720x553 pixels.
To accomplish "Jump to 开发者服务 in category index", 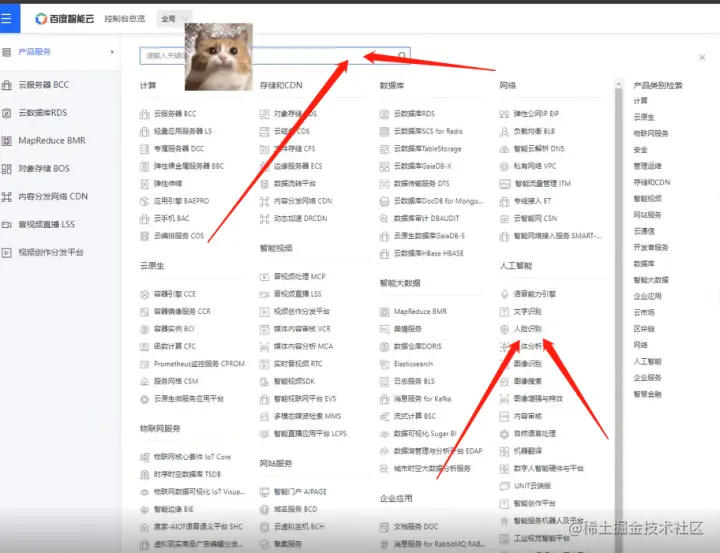I will tap(651, 248).
